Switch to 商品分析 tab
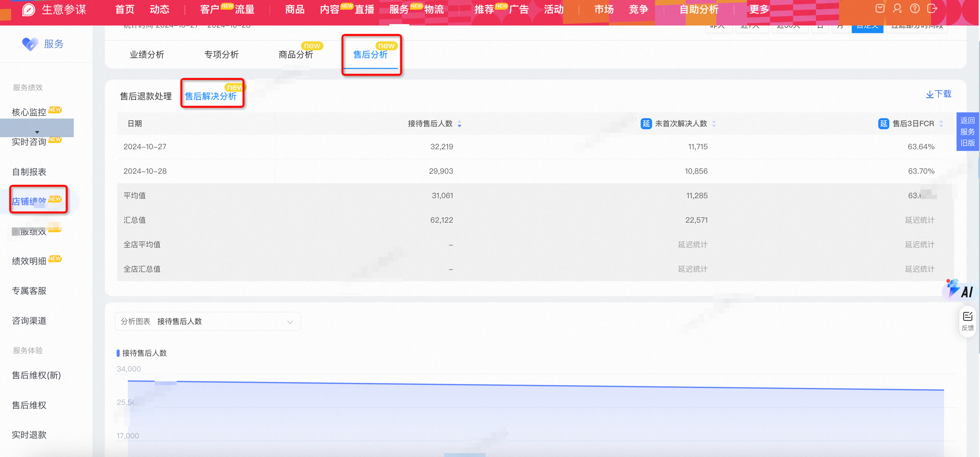The image size is (980, 457). (x=296, y=55)
